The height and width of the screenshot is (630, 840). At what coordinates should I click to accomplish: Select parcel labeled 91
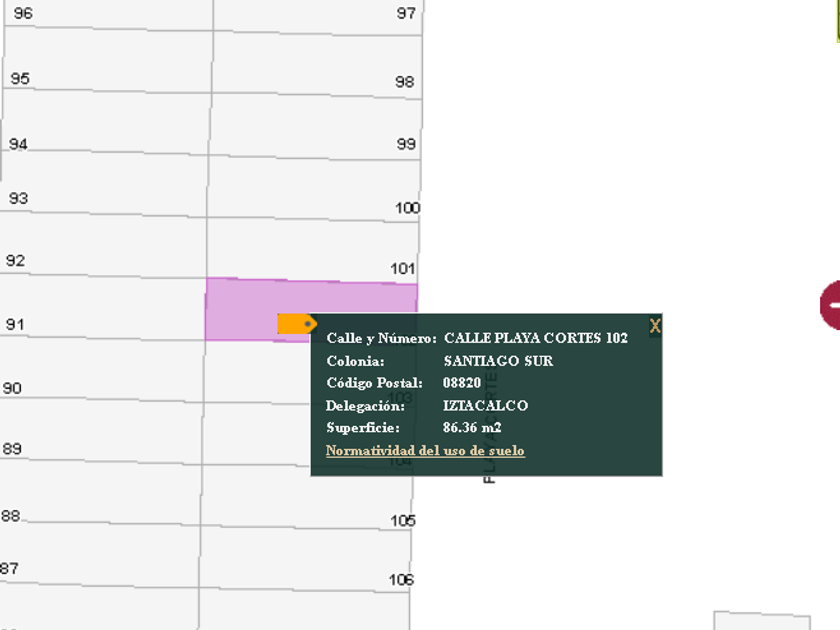102,306
